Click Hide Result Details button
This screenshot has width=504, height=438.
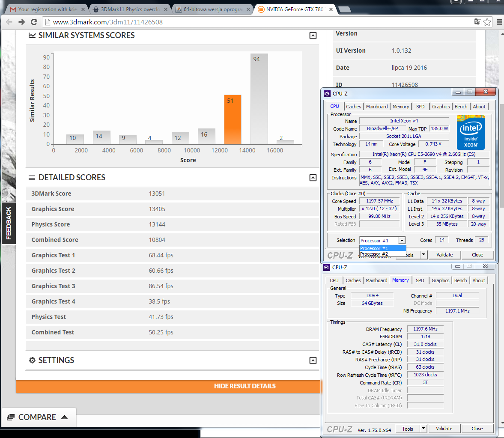point(245,386)
